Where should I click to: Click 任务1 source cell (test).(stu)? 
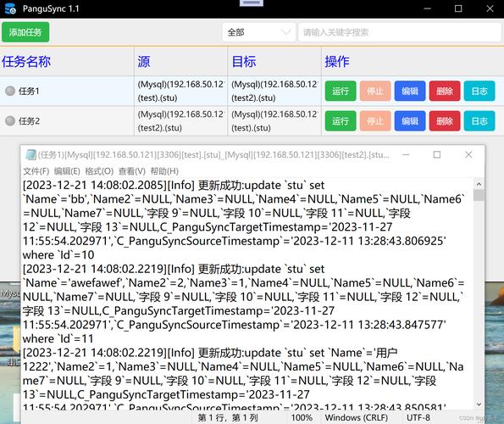[181, 91]
